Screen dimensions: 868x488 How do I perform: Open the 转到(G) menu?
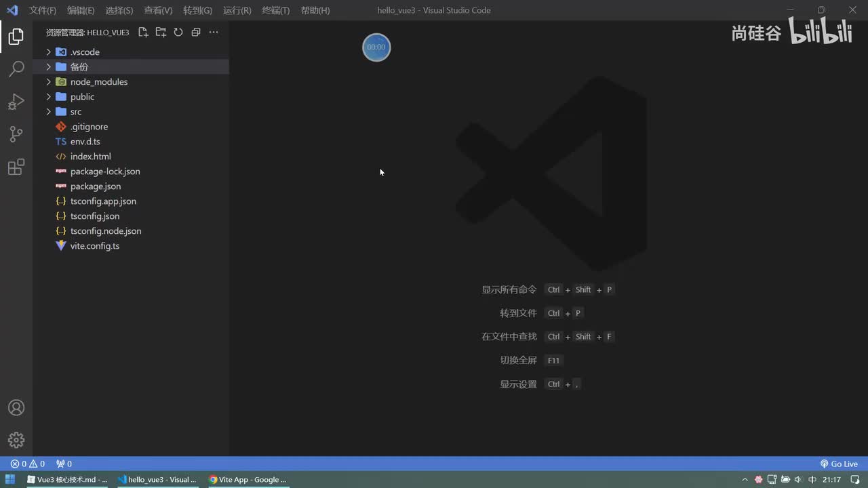coord(197,10)
